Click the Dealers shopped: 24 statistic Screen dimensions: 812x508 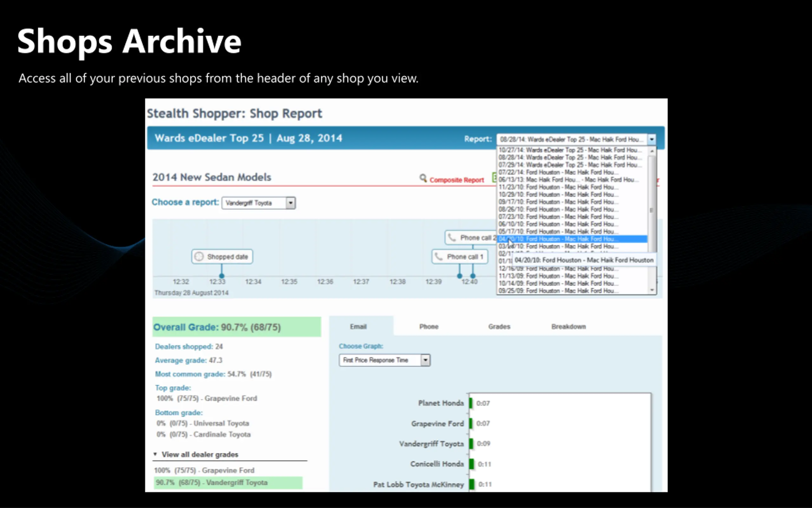(x=189, y=347)
